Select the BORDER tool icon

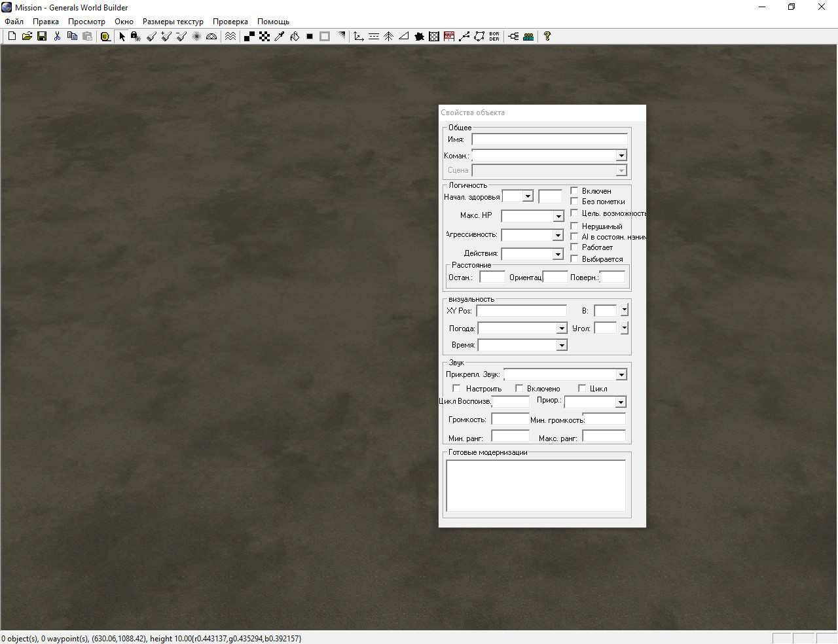coord(494,37)
